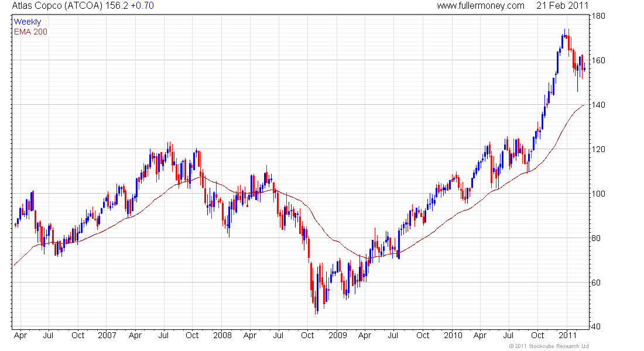
Task: Click the 2011 year label on time axis
Action: pos(568,335)
